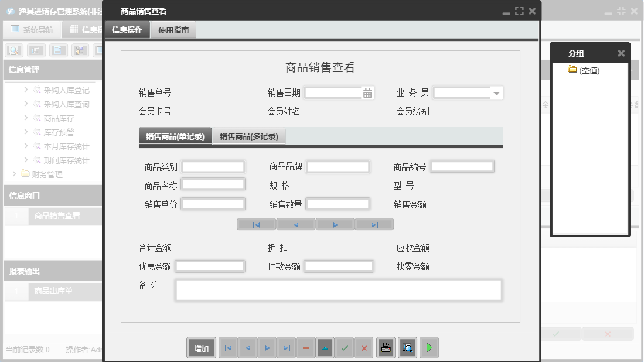This screenshot has height=363, width=644.
Task: Click the red delete record icon
Action: [x=305, y=347]
